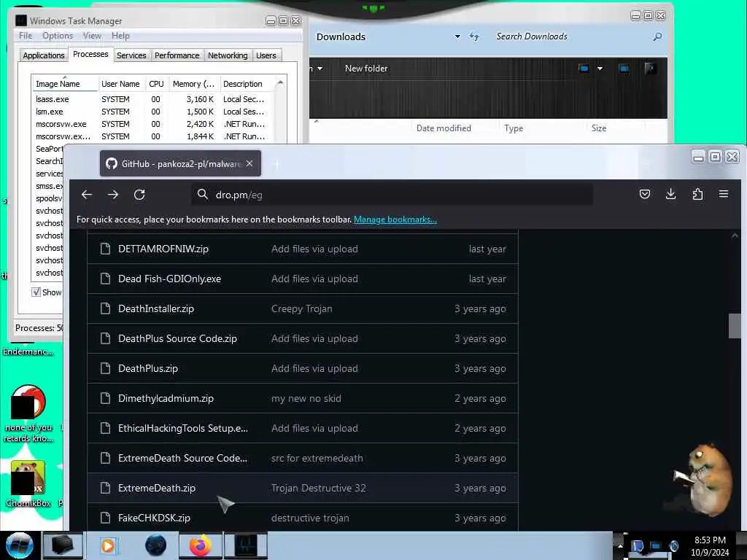The image size is (747, 560).
Task: Click refresh arrows in Downloads address bar
Action: coord(473,36)
